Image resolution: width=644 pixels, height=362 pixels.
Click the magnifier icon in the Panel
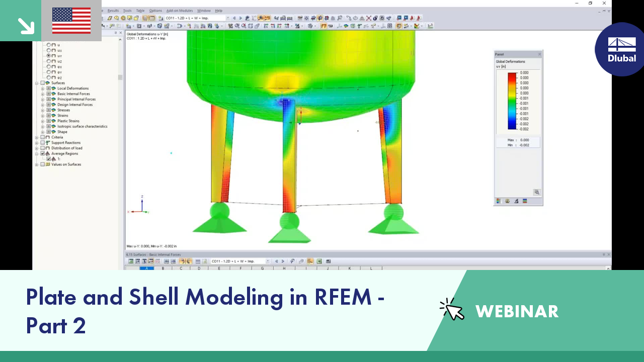click(537, 192)
